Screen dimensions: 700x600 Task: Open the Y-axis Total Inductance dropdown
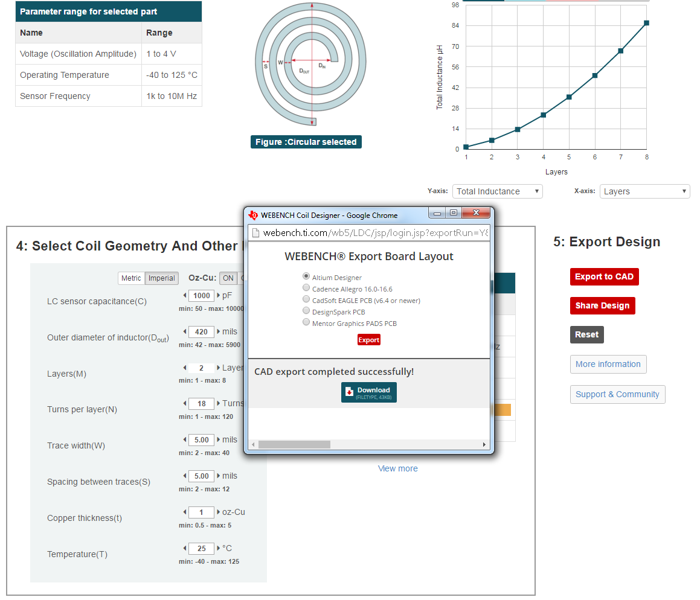pos(497,191)
